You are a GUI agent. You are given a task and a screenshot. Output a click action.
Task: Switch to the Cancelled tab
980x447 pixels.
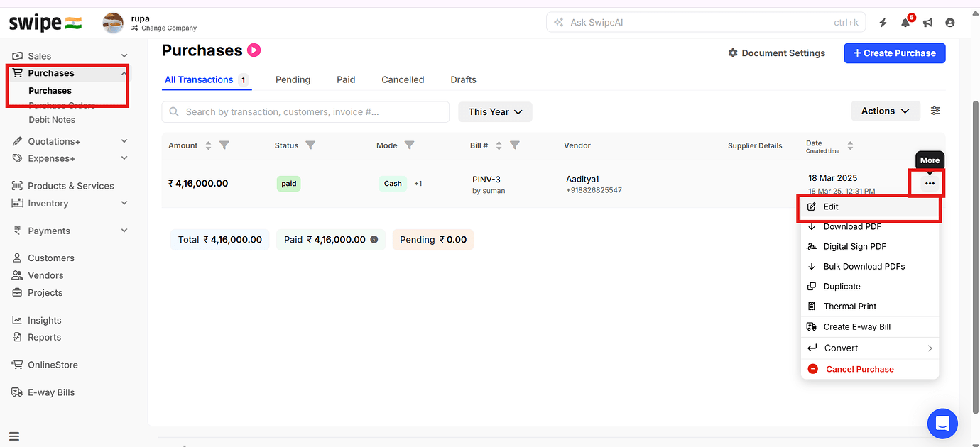click(x=402, y=79)
